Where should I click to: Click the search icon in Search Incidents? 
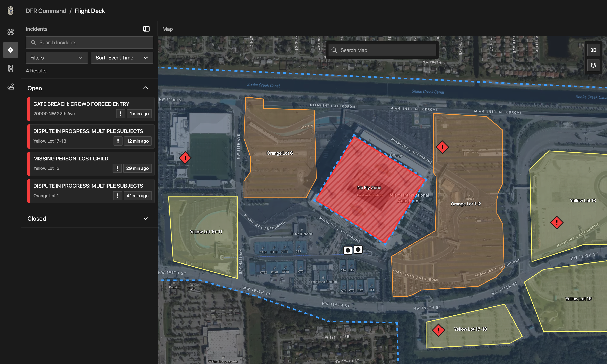[33, 43]
